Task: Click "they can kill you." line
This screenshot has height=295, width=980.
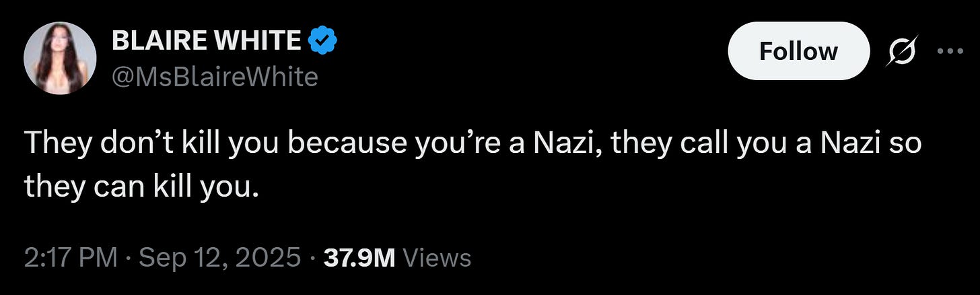Action: pyautogui.click(x=141, y=184)
